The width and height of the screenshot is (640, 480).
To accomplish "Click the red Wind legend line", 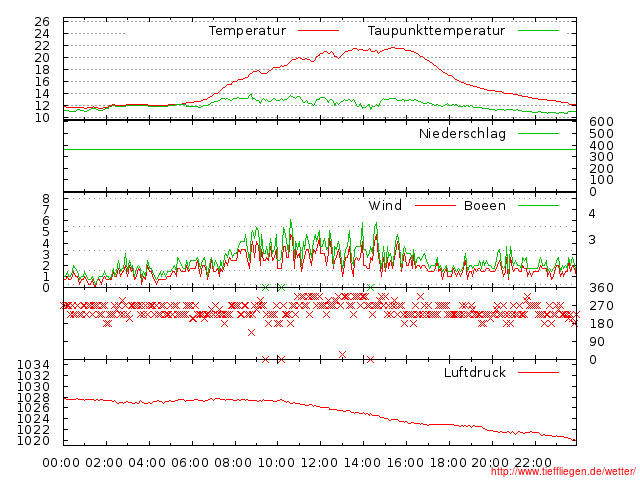I will 435,205.
